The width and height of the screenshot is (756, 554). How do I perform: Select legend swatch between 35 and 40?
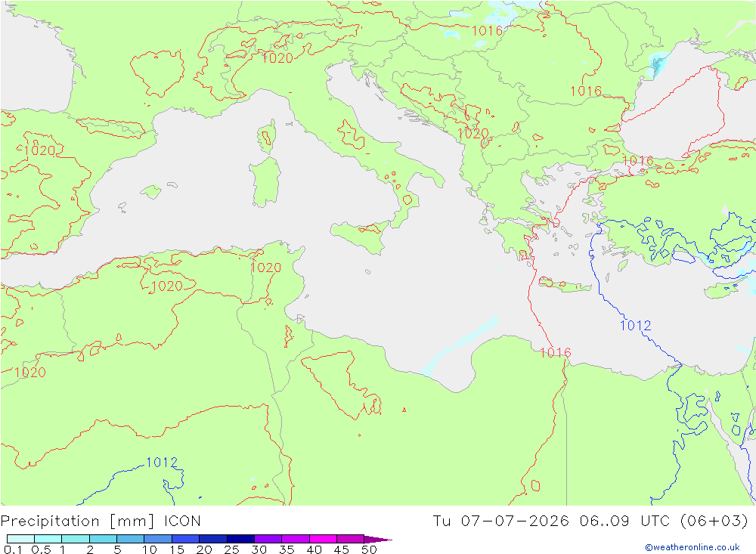point(296,539)
